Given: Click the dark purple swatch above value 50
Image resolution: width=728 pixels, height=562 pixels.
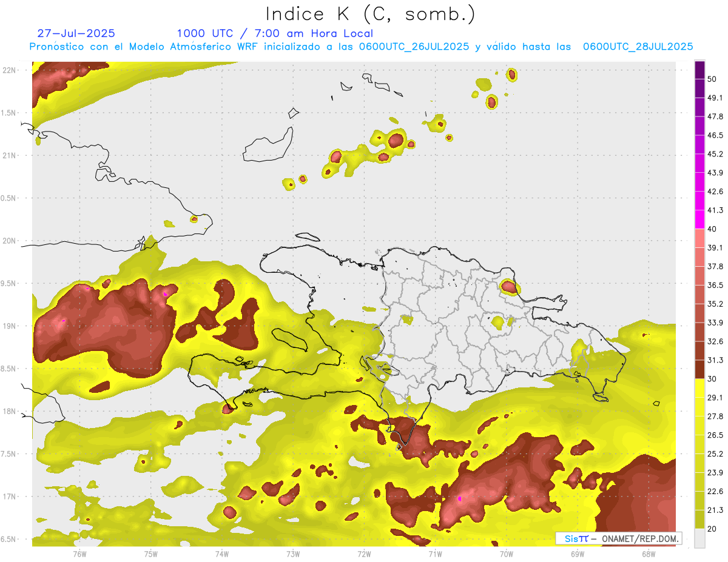Looking at the screenshot, I should tap(699, 70).
